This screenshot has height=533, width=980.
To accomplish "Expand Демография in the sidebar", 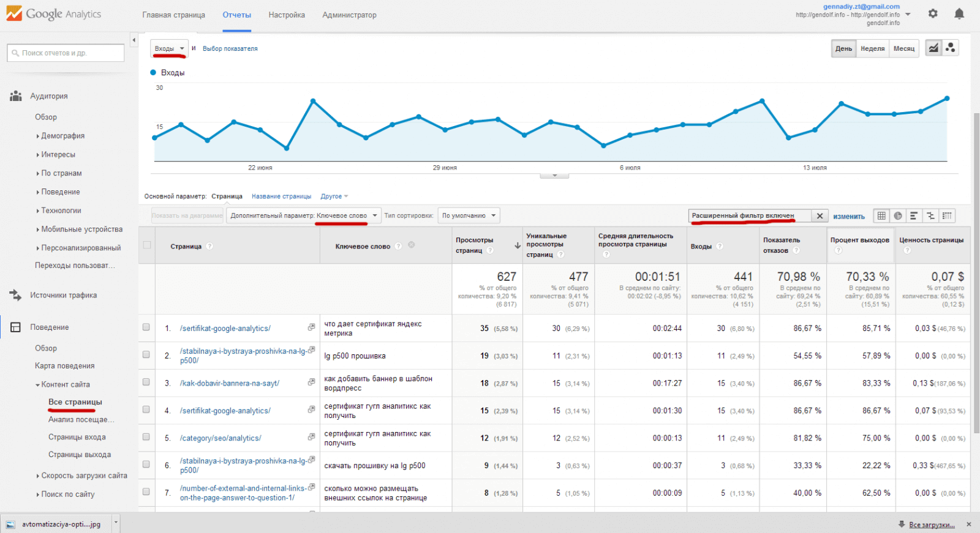I will pos(62,136).
